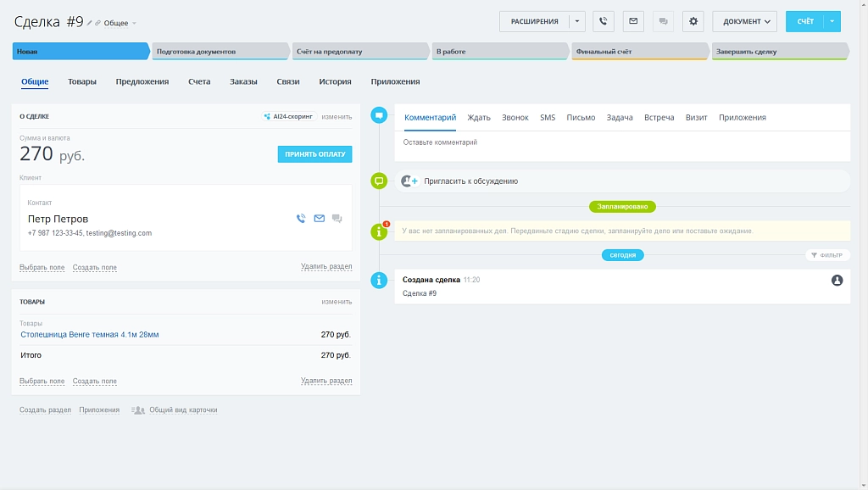Select the Ждать timeline tab
The width and height of the screenshot is (868, 490).
[x=479, y=117]
